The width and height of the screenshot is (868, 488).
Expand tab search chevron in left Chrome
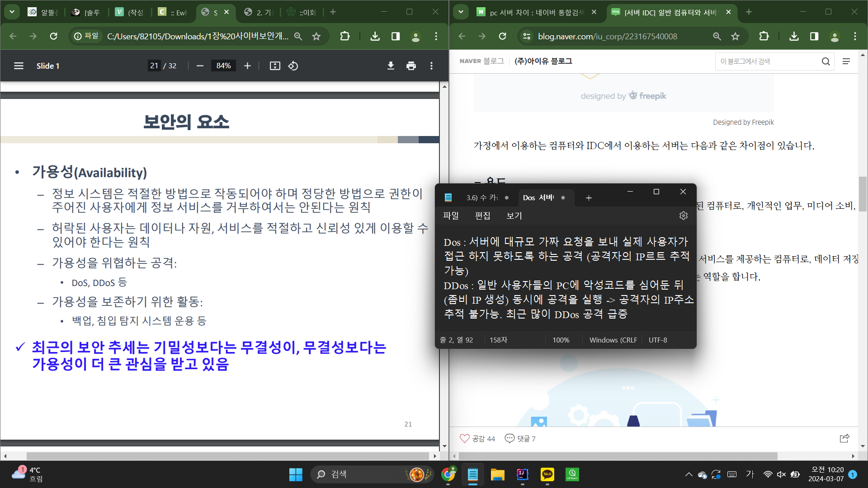(x=12, y=12)
